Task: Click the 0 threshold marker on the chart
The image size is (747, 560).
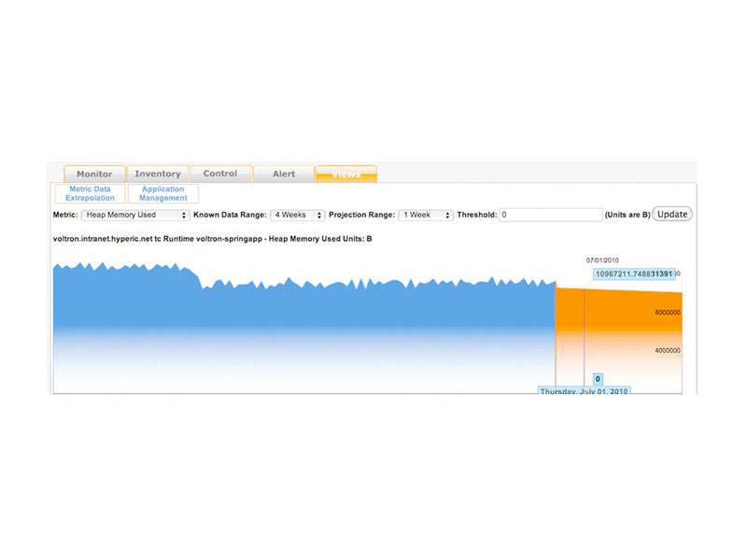Action: 598,379
